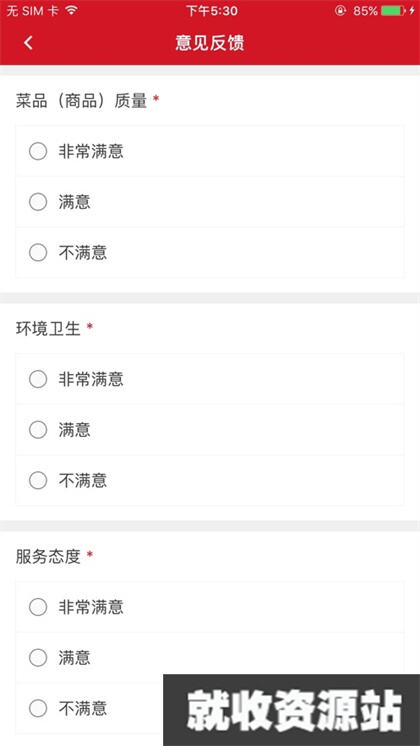Select 非常满意 for 环境卫生
Viewport: 420px width, 746px height.
pos(210,379)
